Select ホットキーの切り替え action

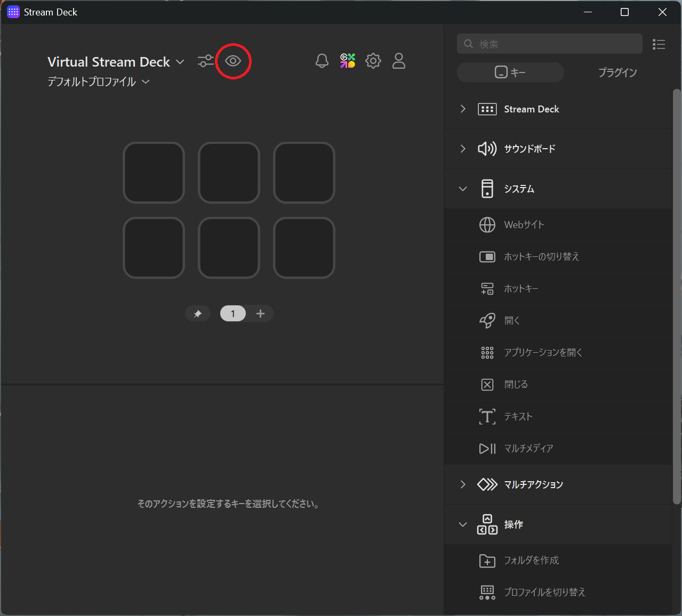[558, 257]
